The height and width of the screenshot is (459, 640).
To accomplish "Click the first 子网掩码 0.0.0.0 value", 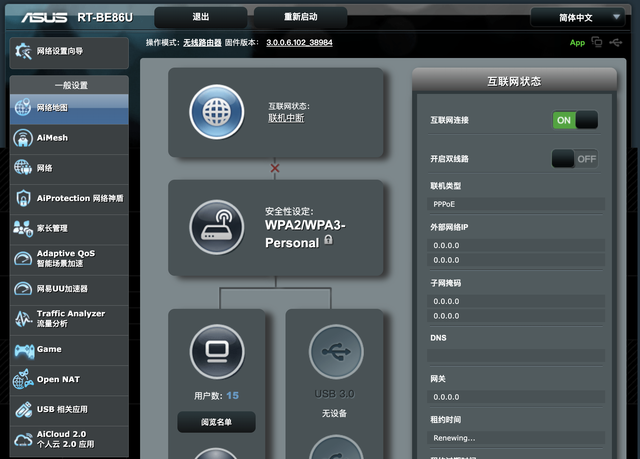I will [x=516, y=301].
